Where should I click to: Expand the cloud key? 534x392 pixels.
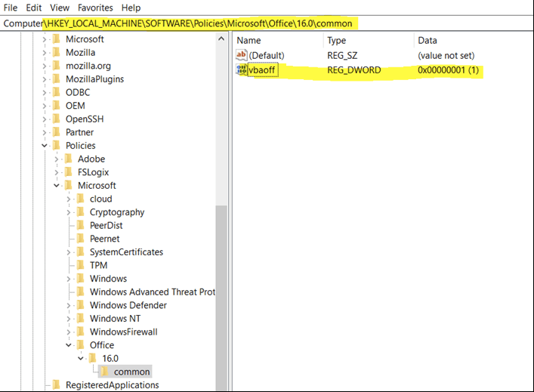pyautogui.click(x=69, y=199)
